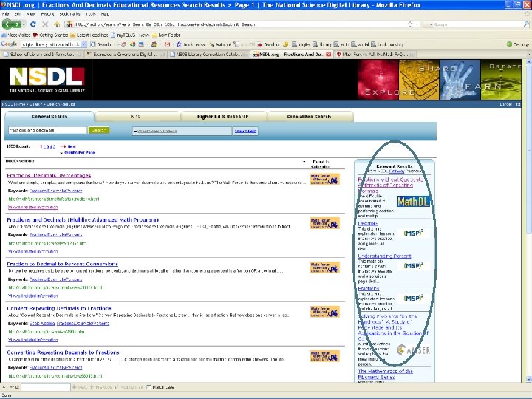
Task: Close the NSDL.org browser tab
Action: pyautogui.click(x=328, y=54)
